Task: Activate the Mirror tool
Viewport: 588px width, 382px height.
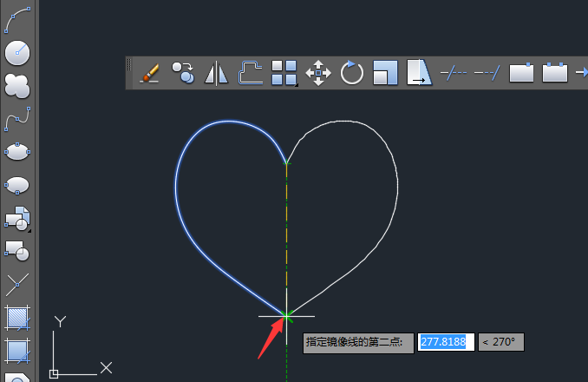Action: [x=216, y=73]
